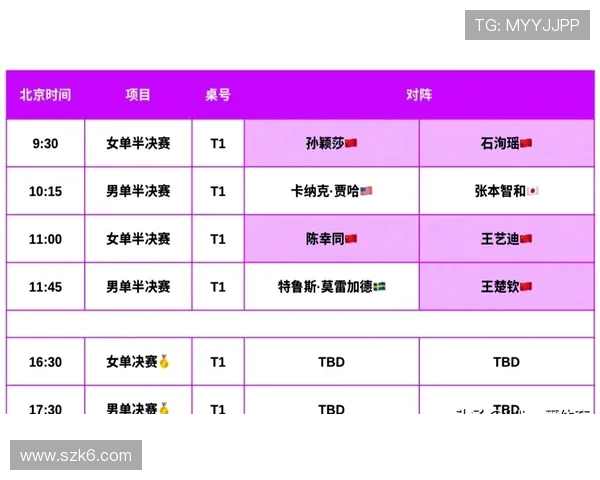Click the 11:00 time cell
The image size is (600, 480).
click(45, 239)
